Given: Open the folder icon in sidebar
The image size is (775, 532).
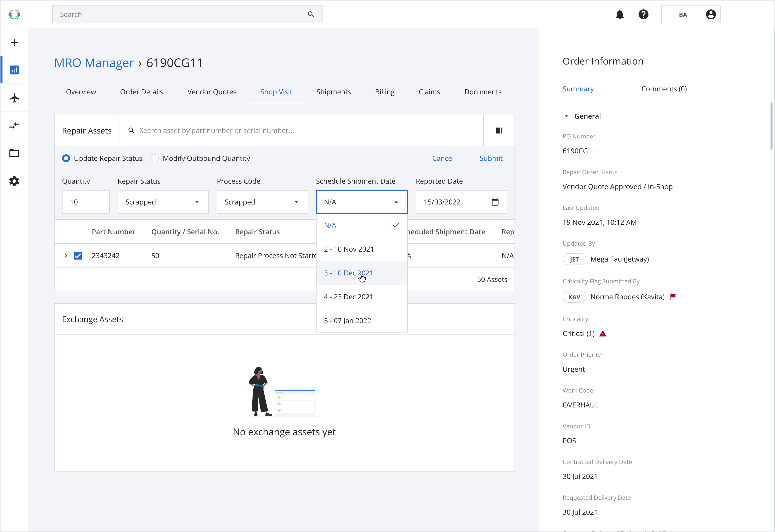Looking at the screenshot, I should 14,153.
